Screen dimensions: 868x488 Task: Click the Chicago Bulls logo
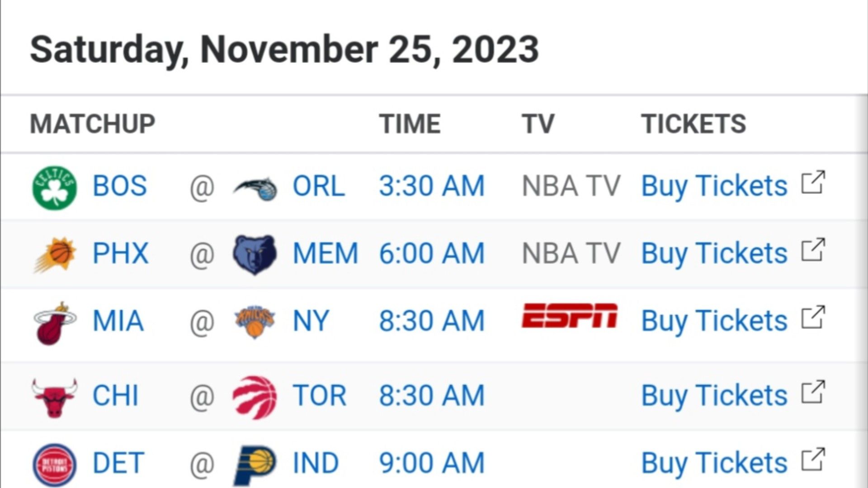(55, 397)
